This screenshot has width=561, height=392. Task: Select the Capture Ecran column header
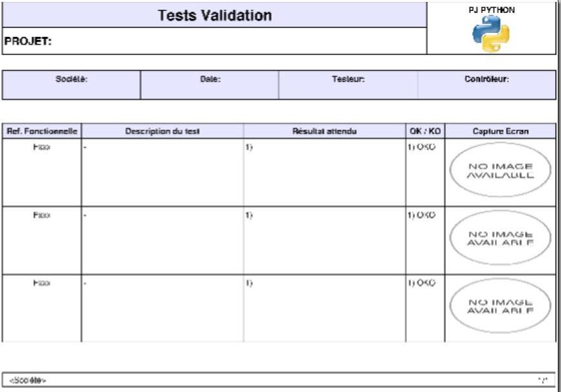(500, 131)
